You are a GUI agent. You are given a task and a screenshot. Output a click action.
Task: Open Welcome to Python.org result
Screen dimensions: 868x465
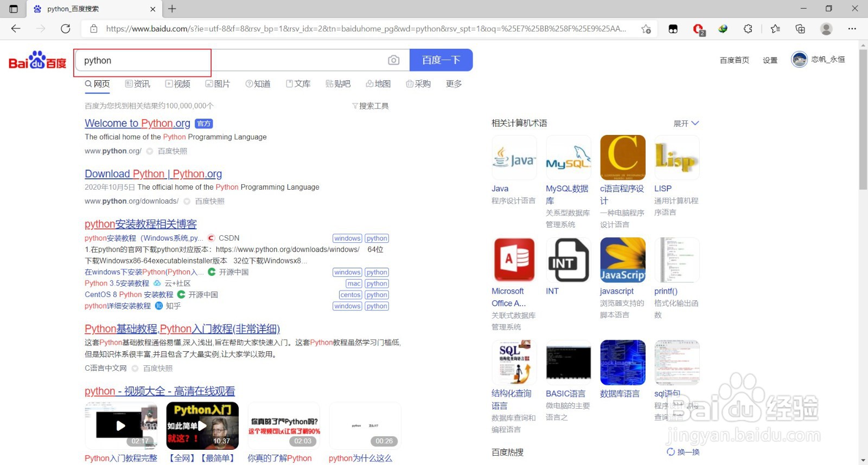coord(137,124)
